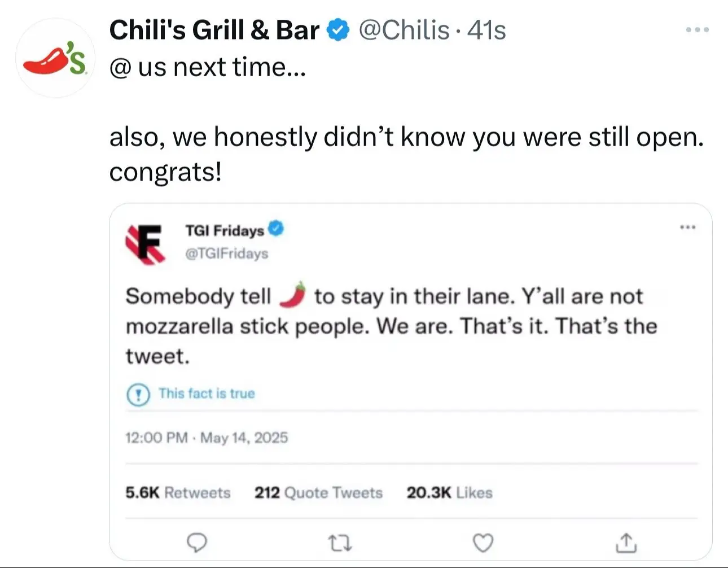728x568 pixels.
Task: View the 5.6K Retweets list
Action: coord(178,493)
